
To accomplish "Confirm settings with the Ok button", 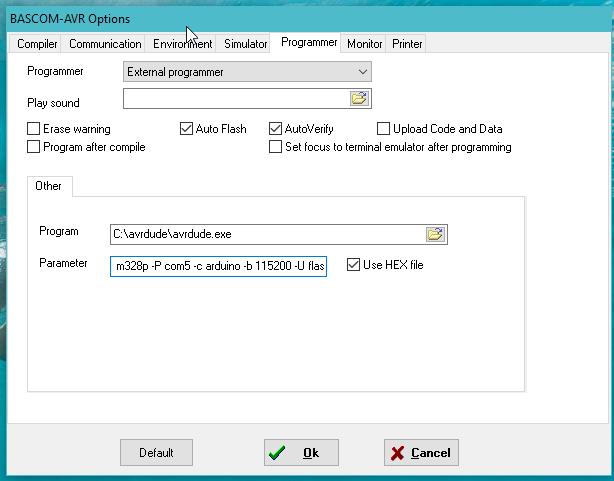I will click(x=301, y=452).
